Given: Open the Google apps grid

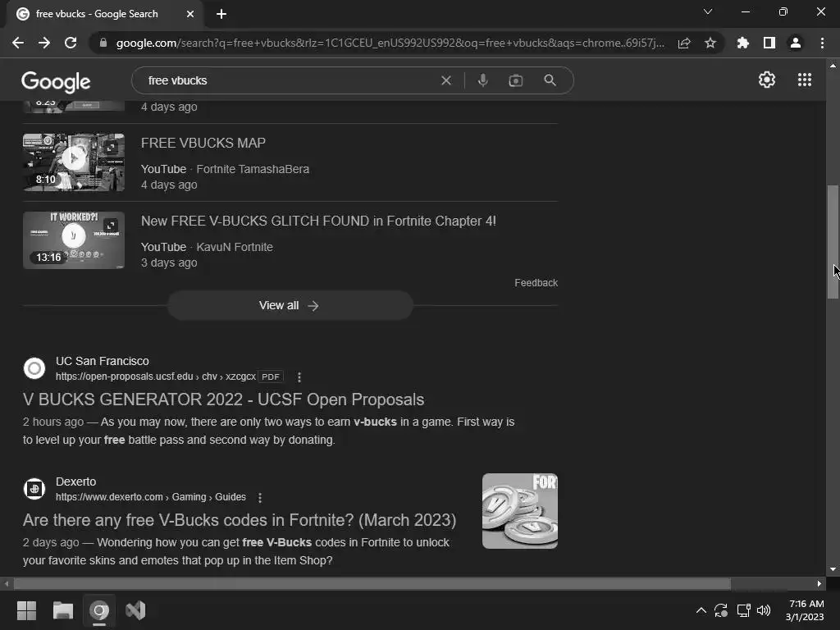Looking at the screenshot, I should pos(805,80).
